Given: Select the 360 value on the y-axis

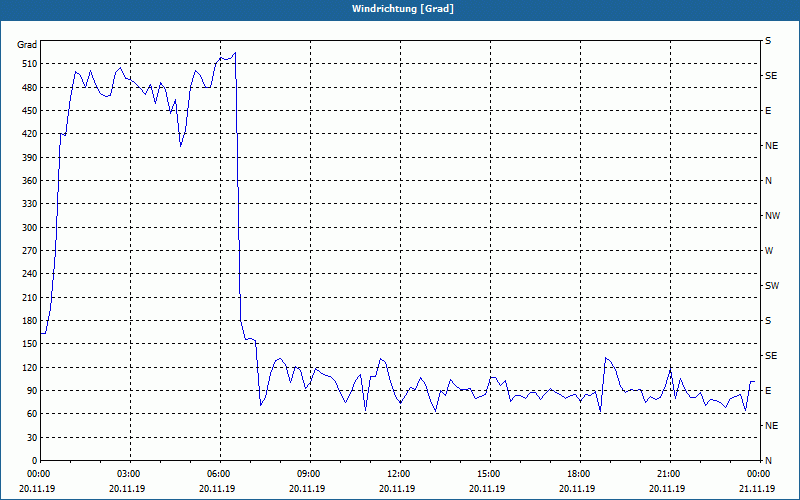Looking at the screenshot, I should coord(29,181).
